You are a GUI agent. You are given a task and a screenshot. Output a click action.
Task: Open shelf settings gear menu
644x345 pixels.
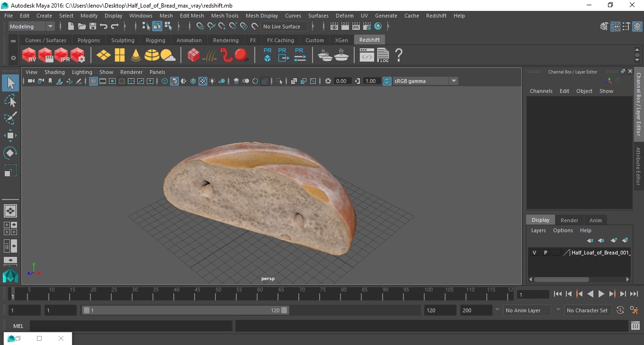point(13,58)
